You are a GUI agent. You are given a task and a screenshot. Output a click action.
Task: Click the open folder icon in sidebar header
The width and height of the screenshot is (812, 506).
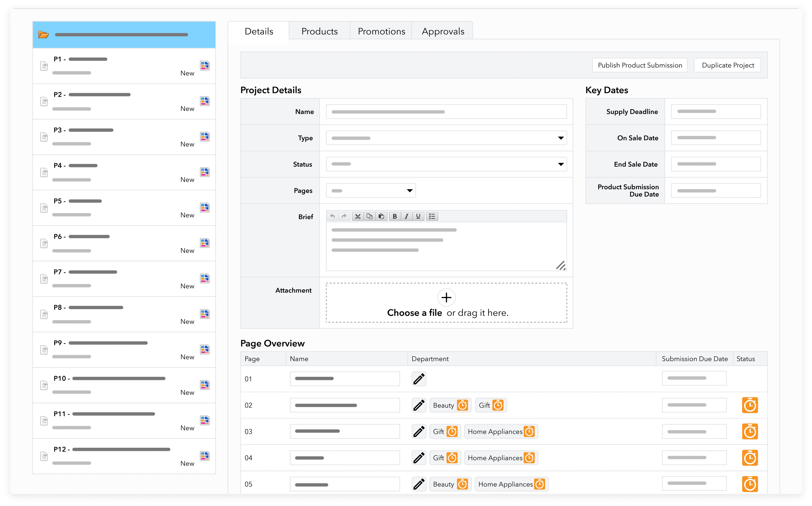point(44,34)
